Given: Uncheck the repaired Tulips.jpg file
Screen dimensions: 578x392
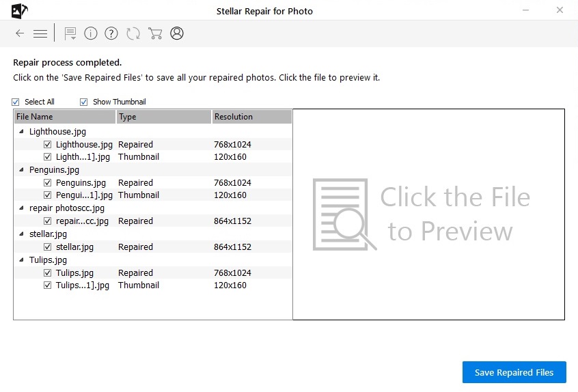Looking at the screenshot, I should pyautogui.click(x=48, y=273).
